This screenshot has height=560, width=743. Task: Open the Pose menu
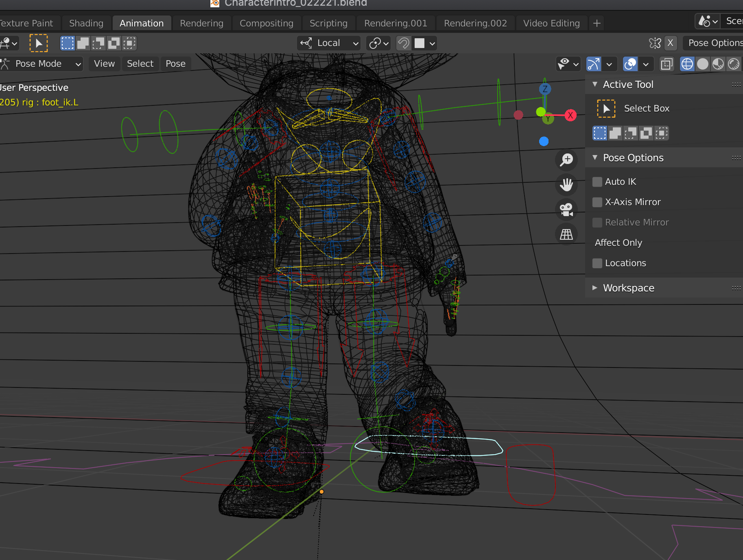coord(175,64)
